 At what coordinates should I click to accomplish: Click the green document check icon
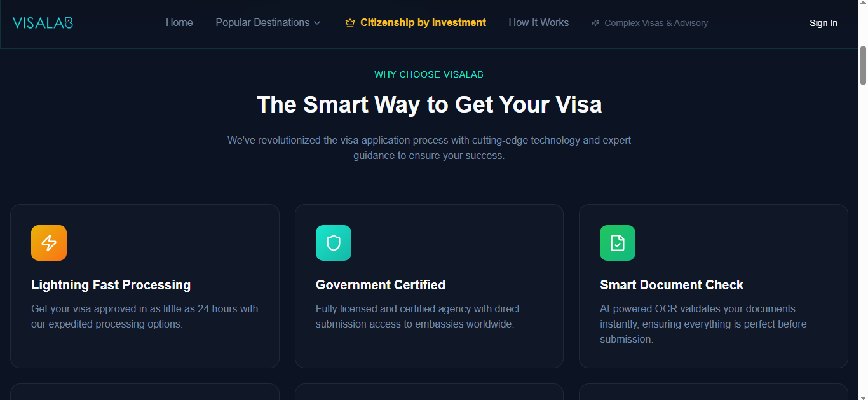(x=618, y=243)
